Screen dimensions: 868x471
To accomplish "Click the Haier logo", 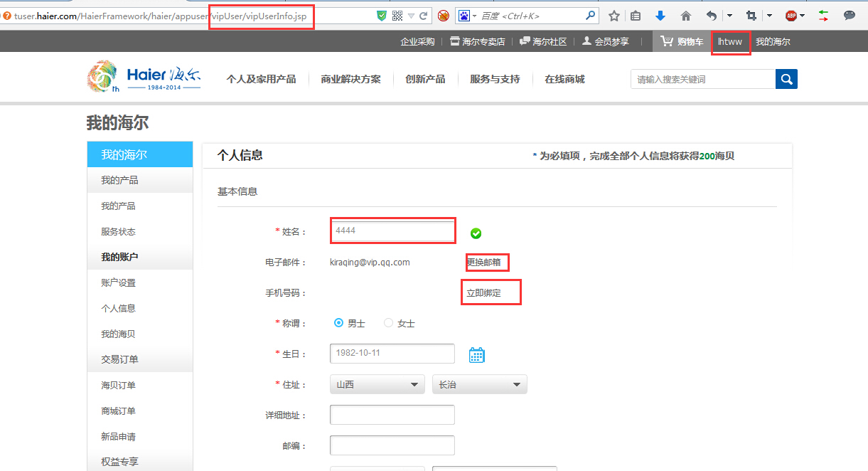I will [144, 76].
